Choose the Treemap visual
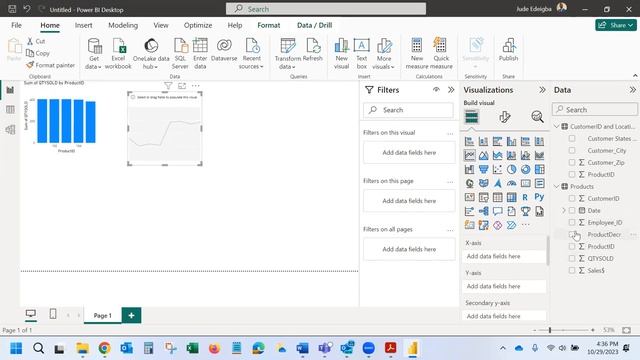The image size is (640, 360). [539, 169]
